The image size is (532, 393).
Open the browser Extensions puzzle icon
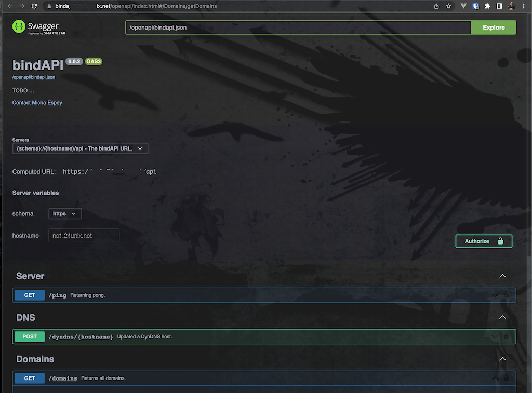(487, 6)
